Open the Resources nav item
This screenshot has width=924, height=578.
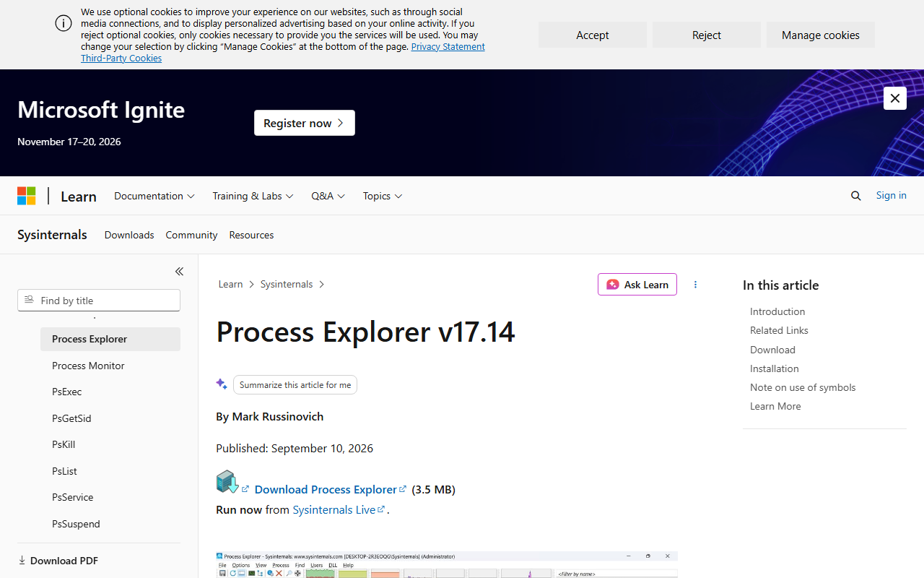pyautogui.click(x=251, y=235)
